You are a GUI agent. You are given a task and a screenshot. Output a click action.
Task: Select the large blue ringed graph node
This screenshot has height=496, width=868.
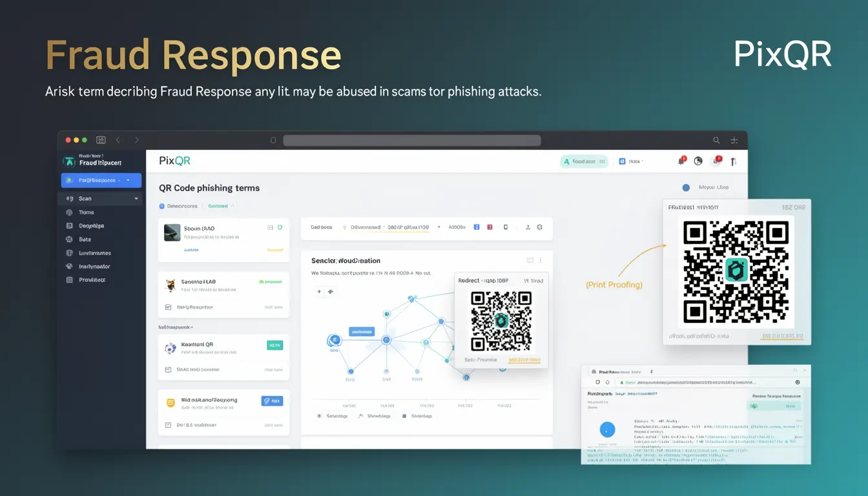click(x=335, y=340)
